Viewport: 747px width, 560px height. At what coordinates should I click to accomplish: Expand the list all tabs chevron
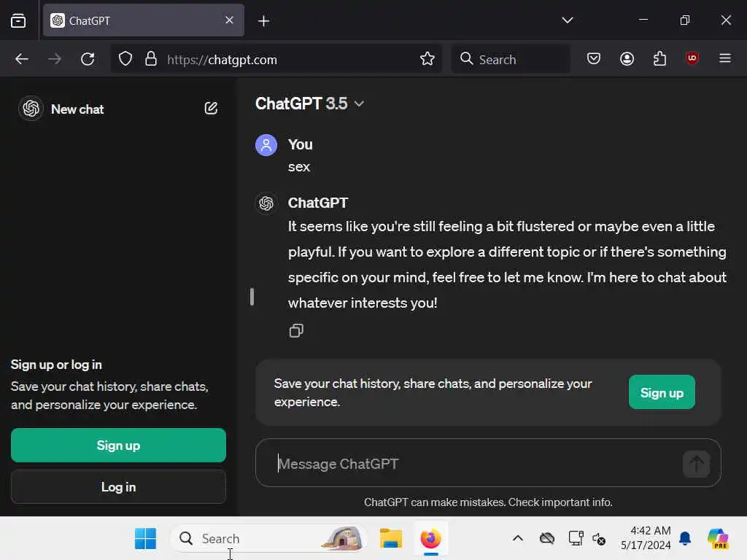(567, 20)
